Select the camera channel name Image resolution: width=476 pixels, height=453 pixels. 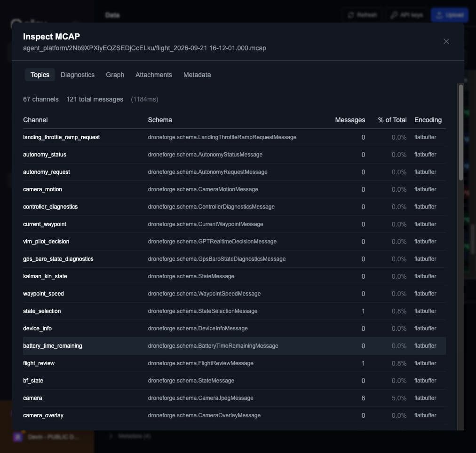coord(32,398)
